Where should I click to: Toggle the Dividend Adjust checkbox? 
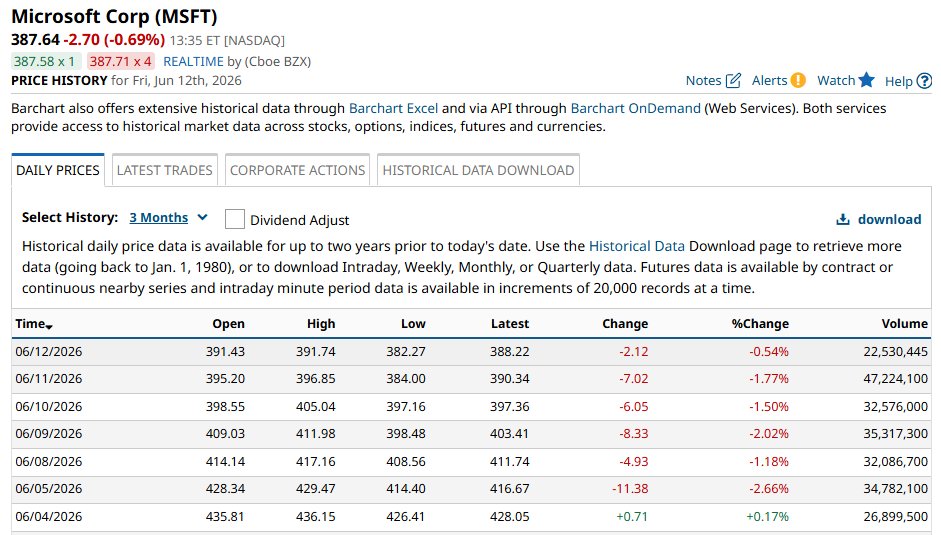235,219
